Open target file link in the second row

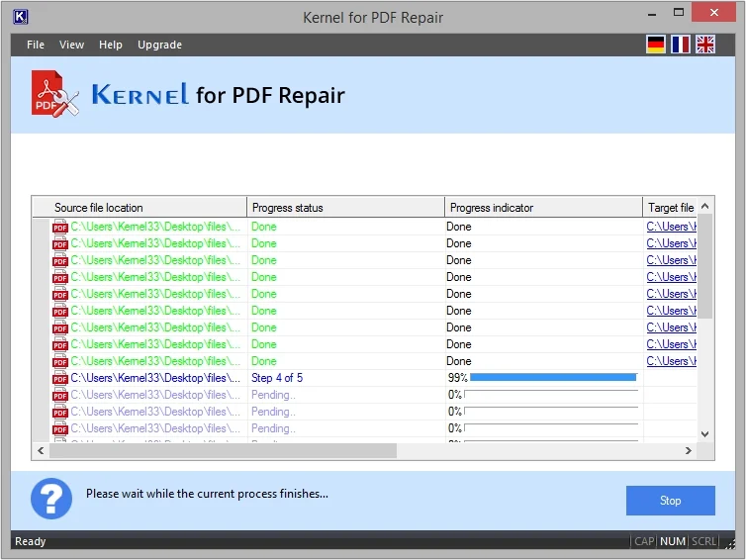coord(671,243)
